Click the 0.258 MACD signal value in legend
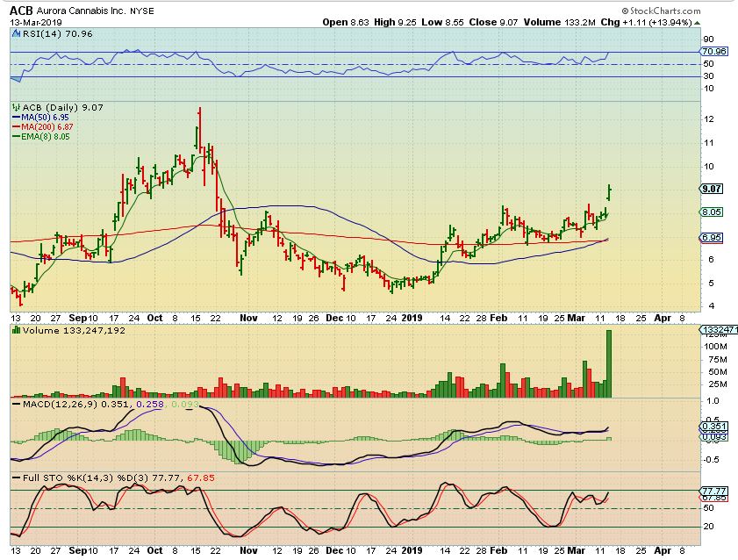The image size is (738, 560). pyautogui.click(x=150, y=405)
